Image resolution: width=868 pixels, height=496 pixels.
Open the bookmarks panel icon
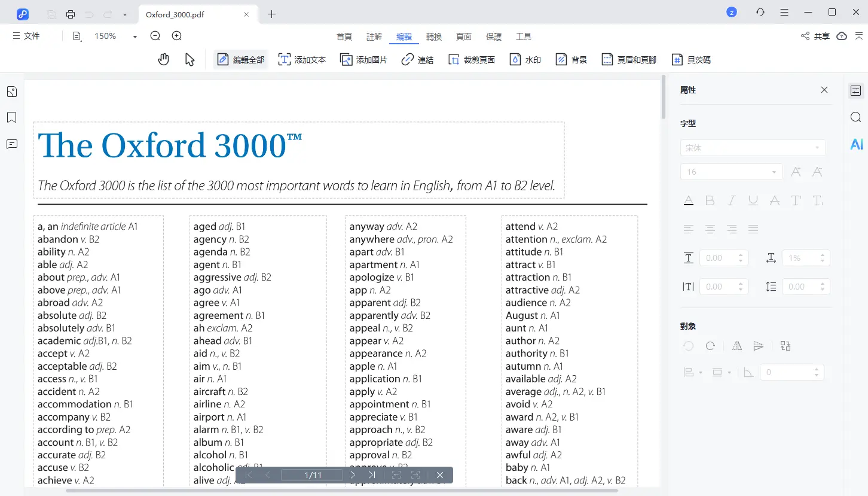tap(11, 117)
